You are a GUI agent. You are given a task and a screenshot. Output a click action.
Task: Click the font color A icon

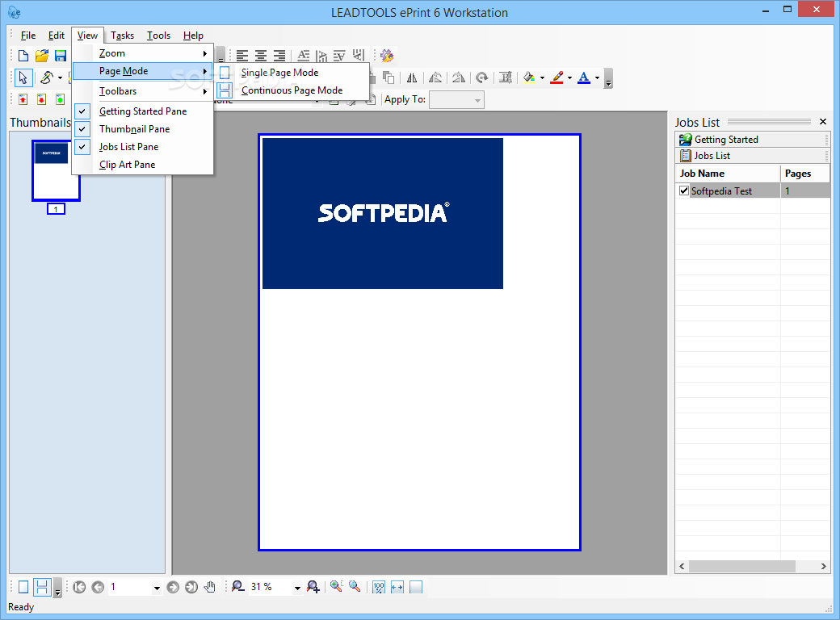(x=584, y=77)
